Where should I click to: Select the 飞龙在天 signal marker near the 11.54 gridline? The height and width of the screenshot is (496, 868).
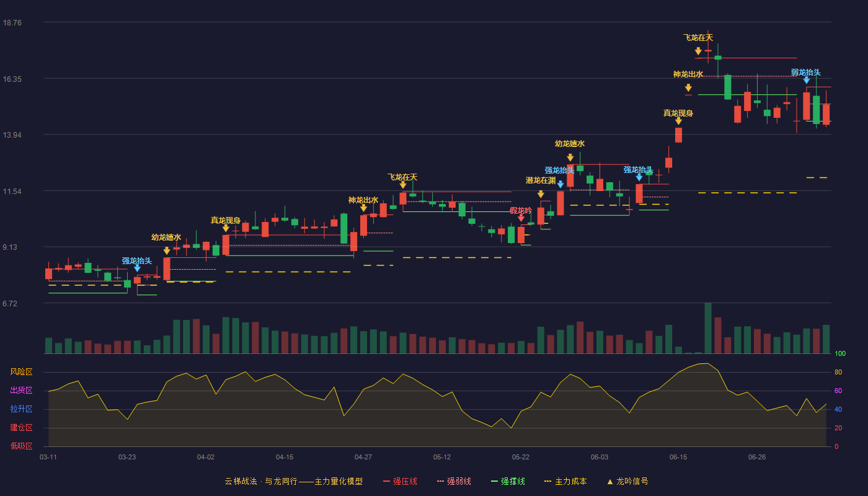coord(403,185)
